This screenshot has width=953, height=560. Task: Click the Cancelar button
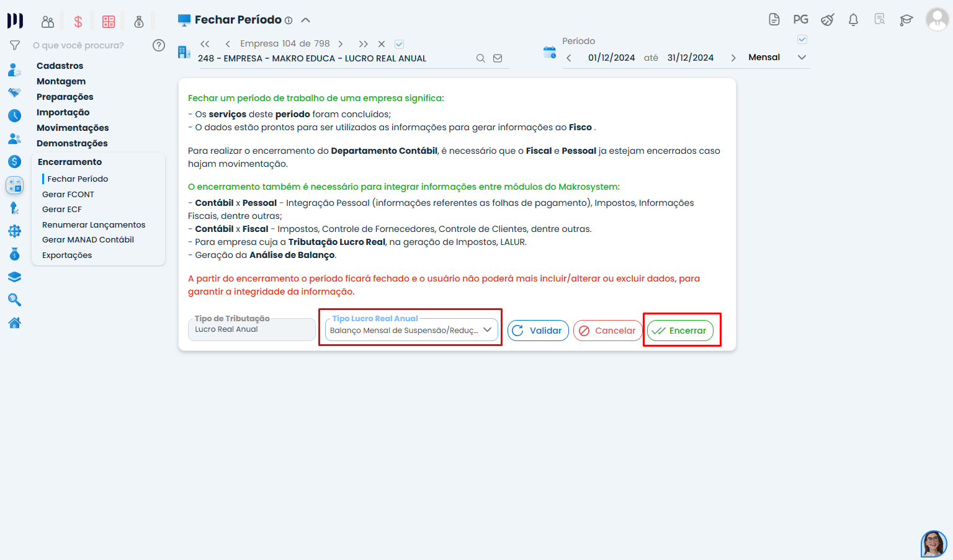click(607, 331)
